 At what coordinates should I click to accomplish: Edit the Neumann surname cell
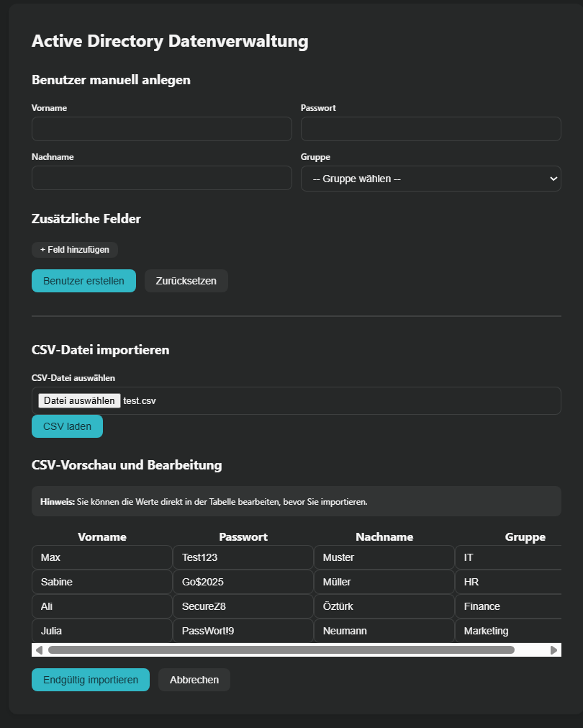(384, 631)
